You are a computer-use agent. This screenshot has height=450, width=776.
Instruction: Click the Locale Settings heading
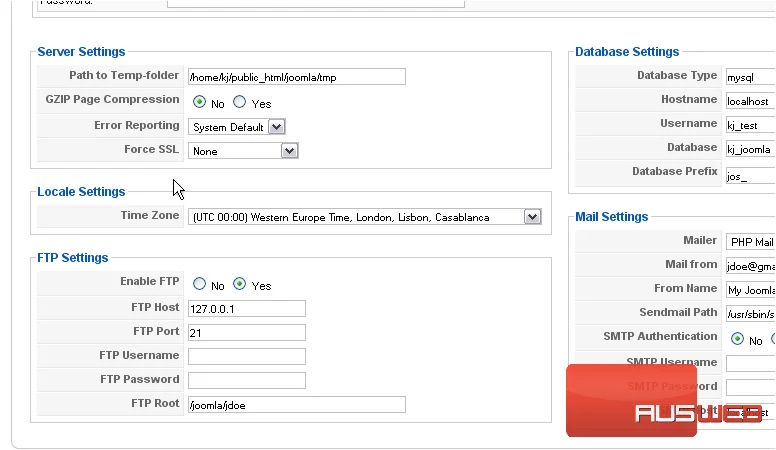point(81,192)
